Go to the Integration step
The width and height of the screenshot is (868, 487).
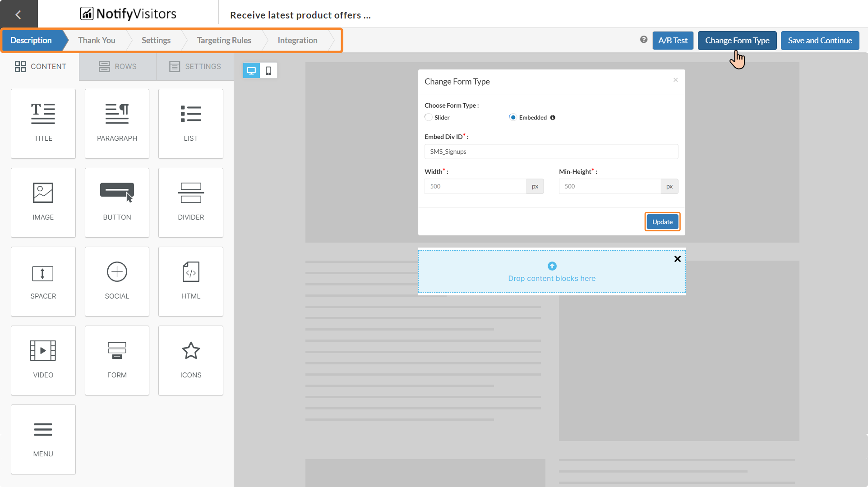coord(298,40)
